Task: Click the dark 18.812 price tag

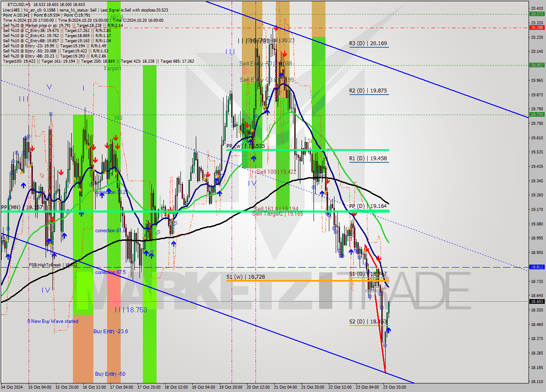Action: 537,267
